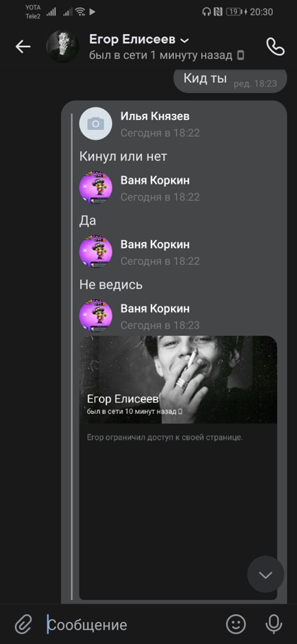Tap the forwarded message Не ведись
The height and width of the screenshot is (644, 297).
(111, 284)
